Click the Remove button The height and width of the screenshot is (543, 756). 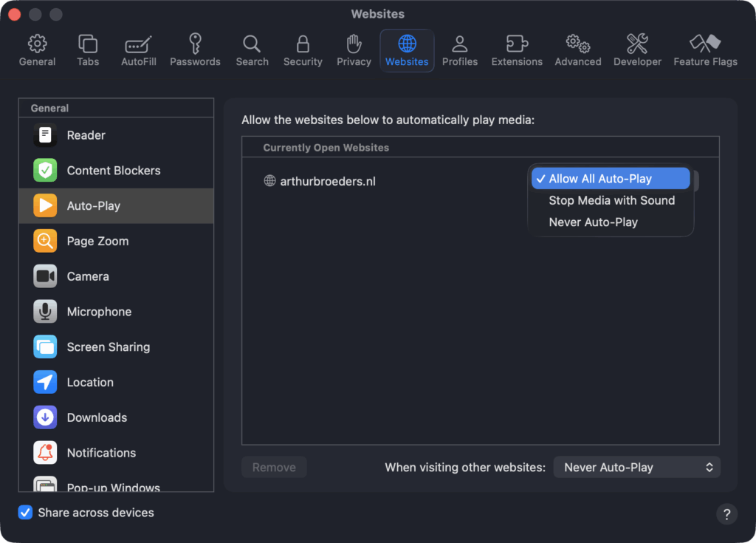click(x=274, y=467)
